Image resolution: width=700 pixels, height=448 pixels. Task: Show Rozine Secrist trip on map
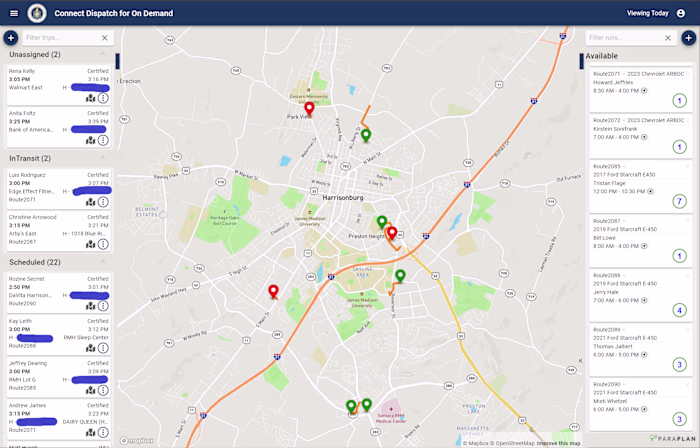(91, 306)
